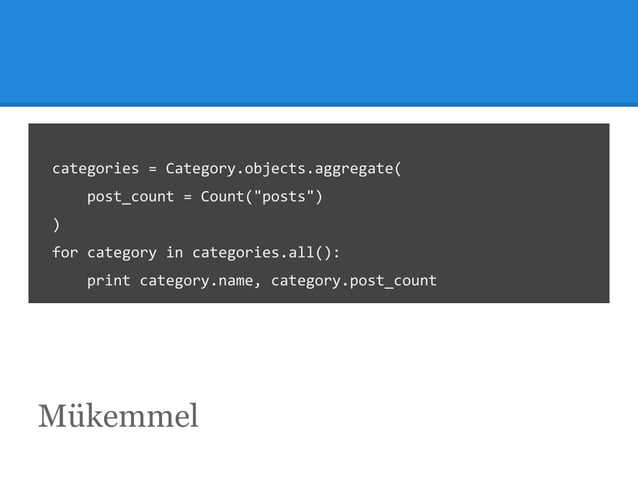The height and width of the screenshot is (478, 638).
Task: Click 'Count("posts")' in the code
Action: [x=262, y=197]
